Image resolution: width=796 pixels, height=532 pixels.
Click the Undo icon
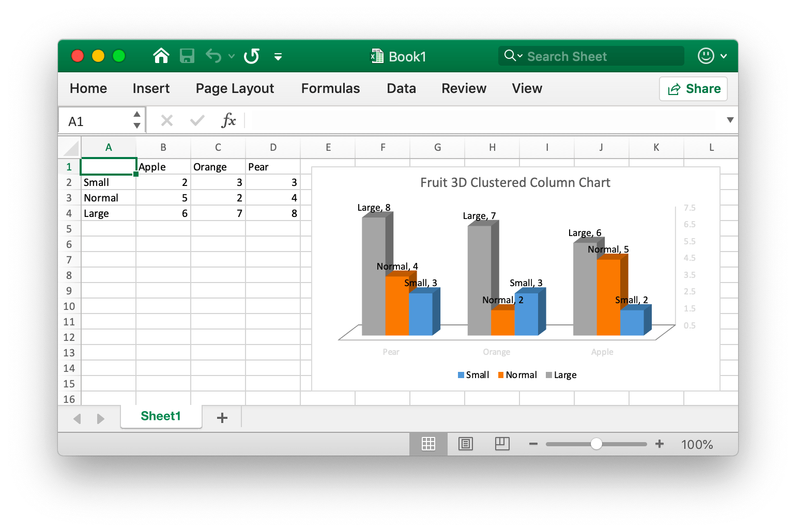(213, 56)
